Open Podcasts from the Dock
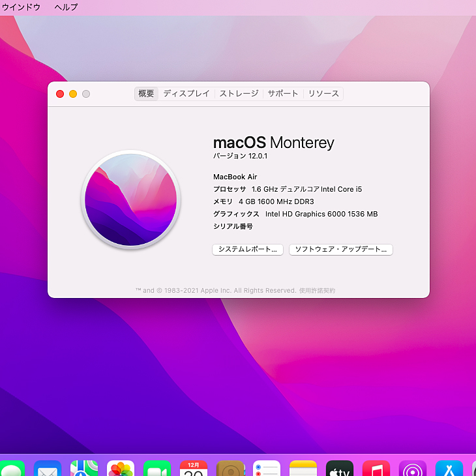Screen dimensions: 476x476 pos(413,469)
